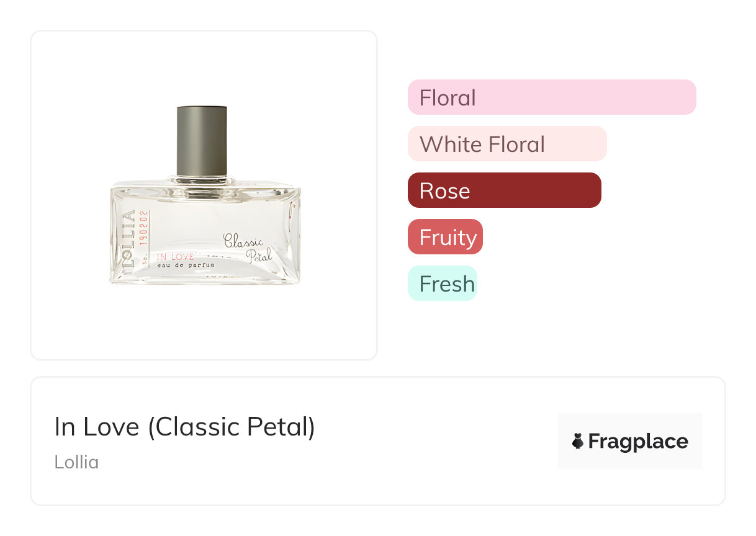The width and height of the screenshot is (756, 536).
Task: Click the cursive "Petal" word on the bottle
Action: (x=259, y=256)
